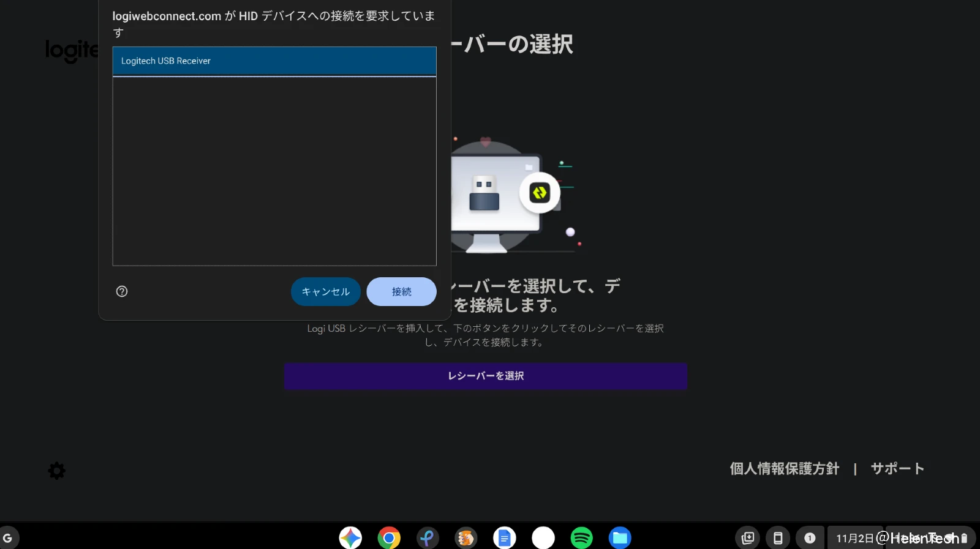Open Google Docs from the shelf
The height and width of the screenshot is (549, 980).
tap(505, 538)
